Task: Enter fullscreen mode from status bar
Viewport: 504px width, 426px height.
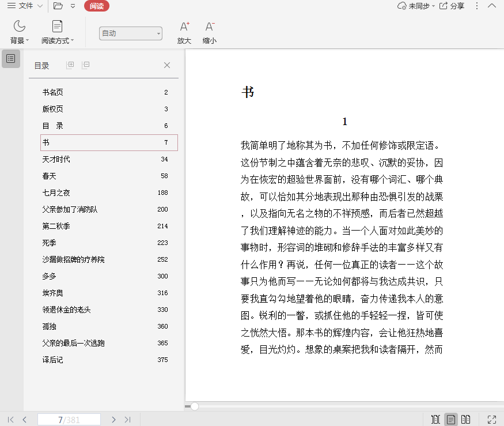Action: tap(492, 420)
